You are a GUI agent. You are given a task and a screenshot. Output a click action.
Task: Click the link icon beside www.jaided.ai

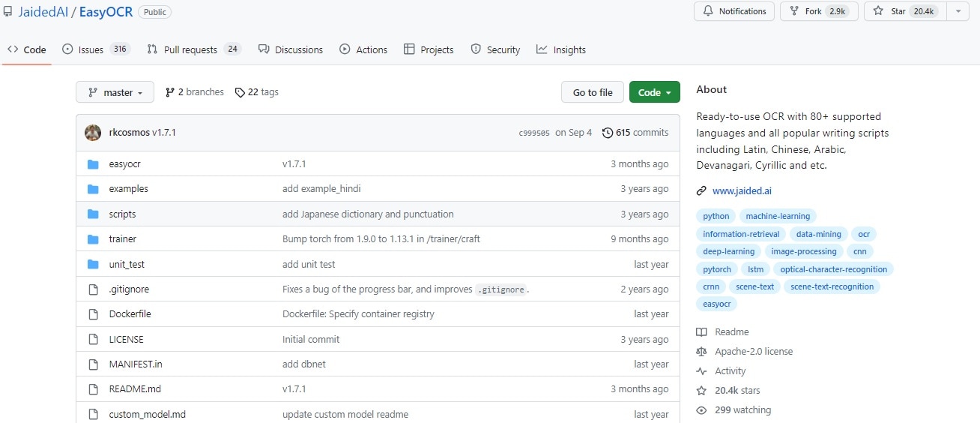click(701, 191)
